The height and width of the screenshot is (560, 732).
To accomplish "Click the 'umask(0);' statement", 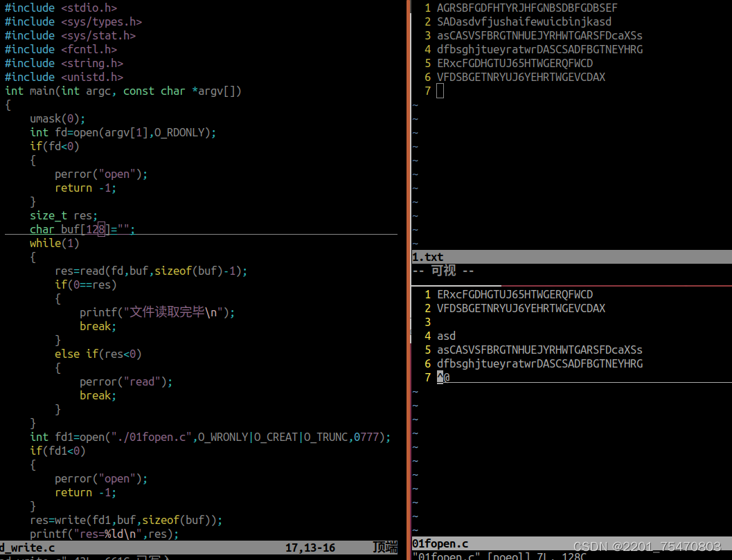I will (x=57, y=118).
